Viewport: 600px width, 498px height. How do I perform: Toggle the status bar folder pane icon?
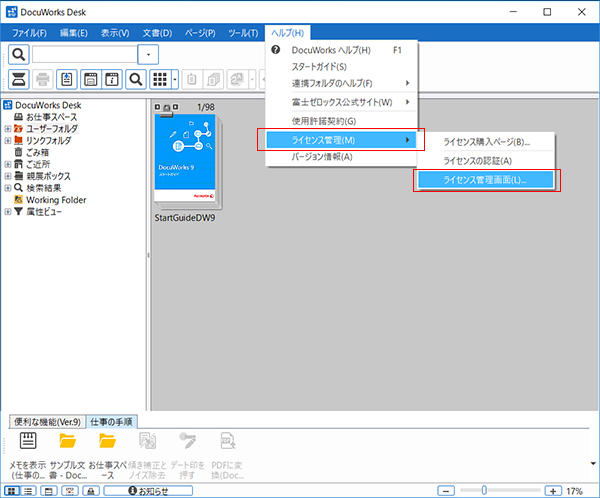coord(49,491)
